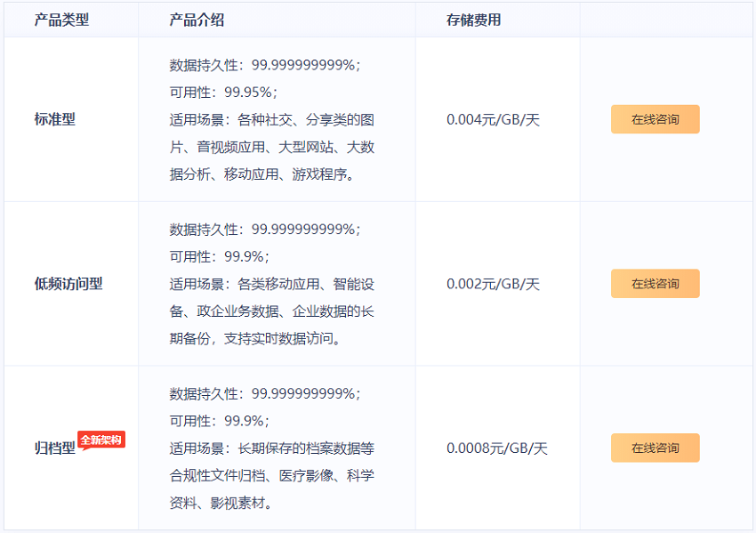
Task: Click the 产品介绍 column header
Action: 197,20
